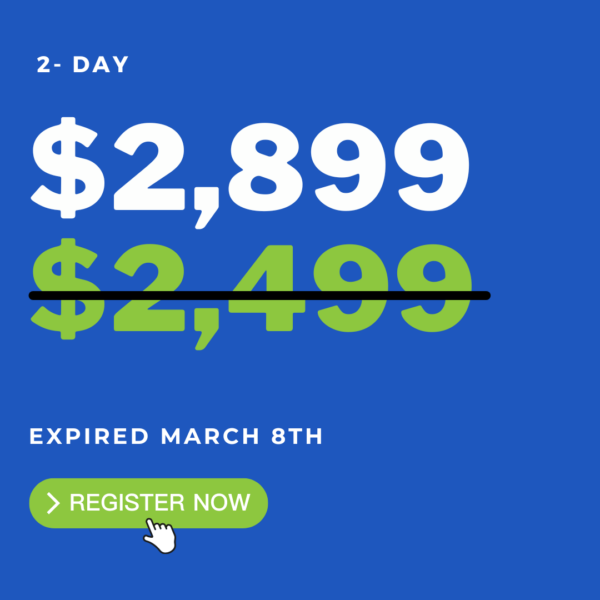Click the digit 4 in green price
Viewport: 600px width, 600px height.
[268, 288]
